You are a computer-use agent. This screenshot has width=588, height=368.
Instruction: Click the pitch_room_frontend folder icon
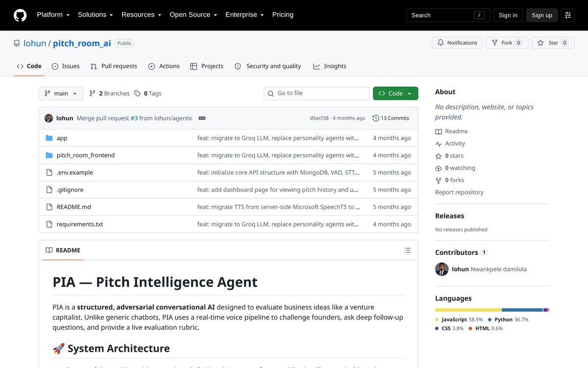click(49, 155)
